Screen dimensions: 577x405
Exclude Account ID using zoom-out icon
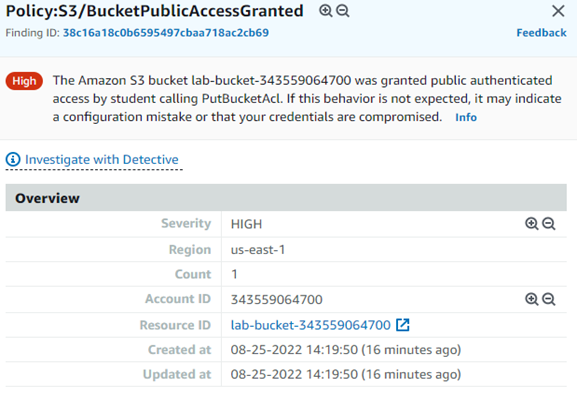tap(549, 299)
